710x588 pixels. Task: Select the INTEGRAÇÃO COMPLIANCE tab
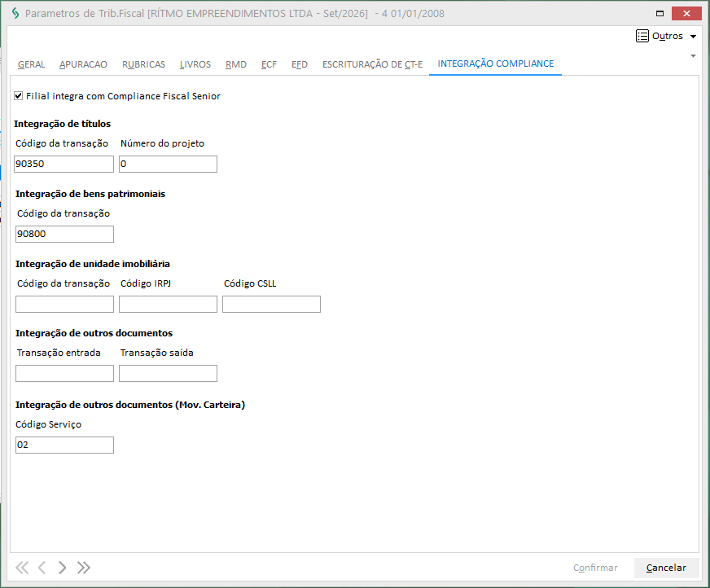495,64
